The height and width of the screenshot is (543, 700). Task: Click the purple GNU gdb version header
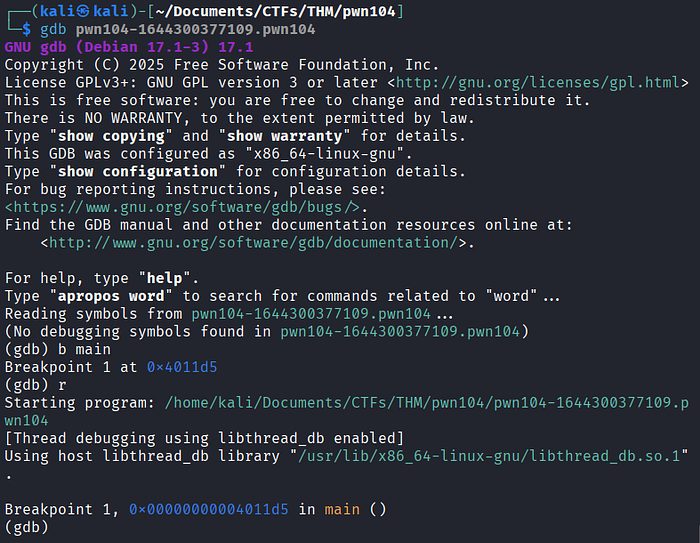pos(129,47)
